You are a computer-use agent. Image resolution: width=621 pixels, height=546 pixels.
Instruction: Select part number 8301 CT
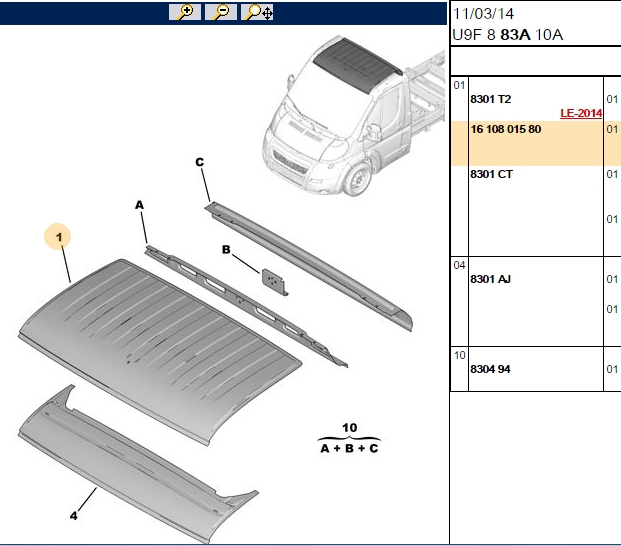click(x=491, y=174)
